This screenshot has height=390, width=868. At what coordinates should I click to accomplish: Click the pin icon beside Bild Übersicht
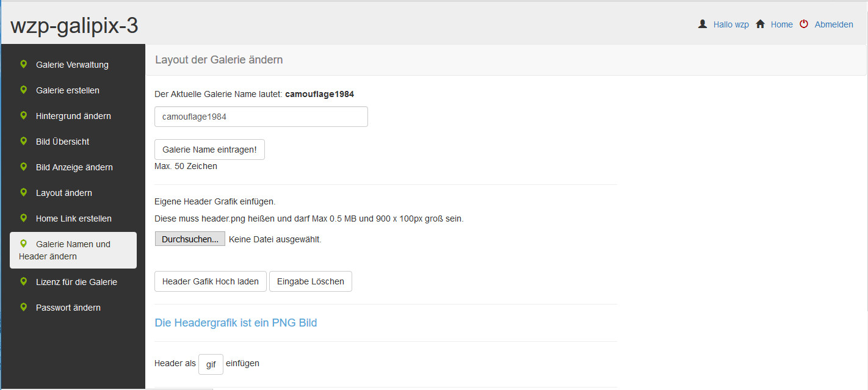pyautogui.click(x=24, y=141)
